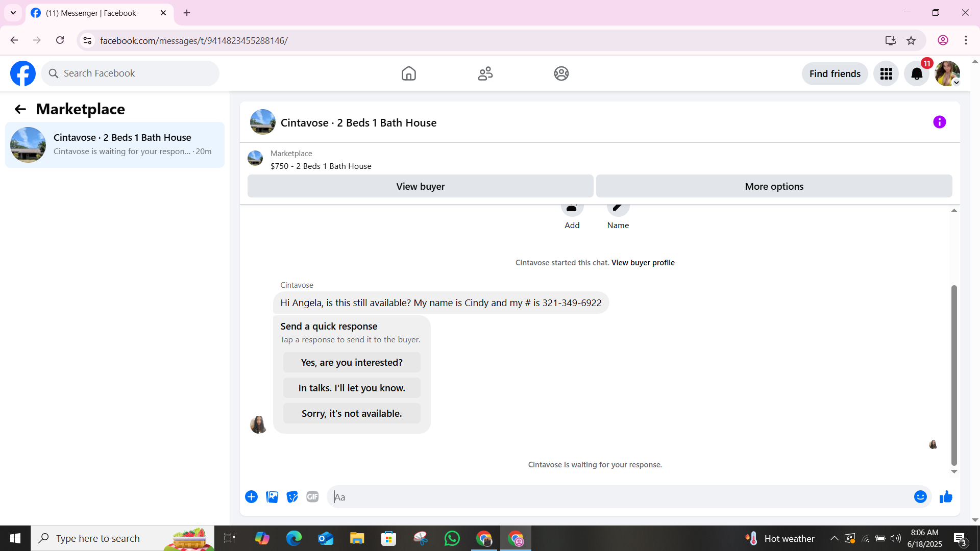Expand the tab search dropdown

point(13,13)
